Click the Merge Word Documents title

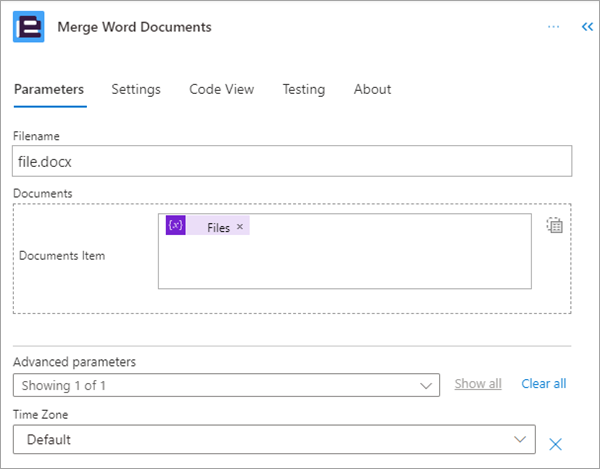coord(134,27)
